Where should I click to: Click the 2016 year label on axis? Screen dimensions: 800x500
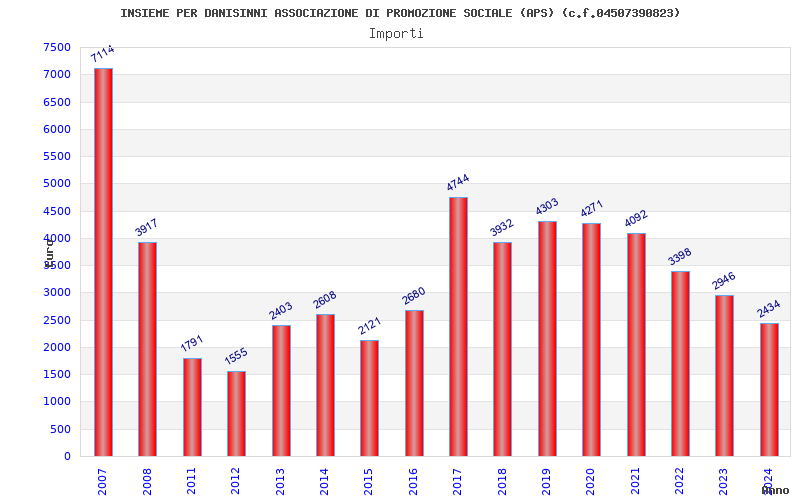(413, 482)
